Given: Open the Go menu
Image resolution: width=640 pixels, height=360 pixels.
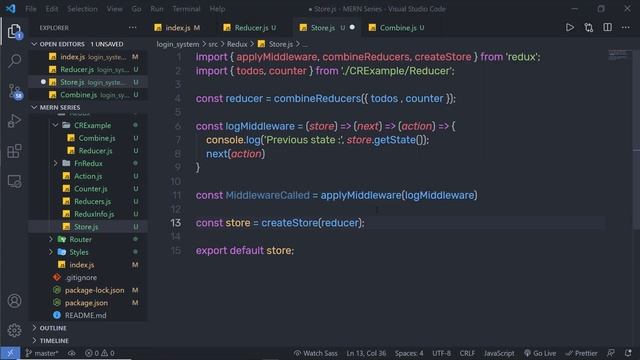Looking at the screenshot, I should point(136,9).
